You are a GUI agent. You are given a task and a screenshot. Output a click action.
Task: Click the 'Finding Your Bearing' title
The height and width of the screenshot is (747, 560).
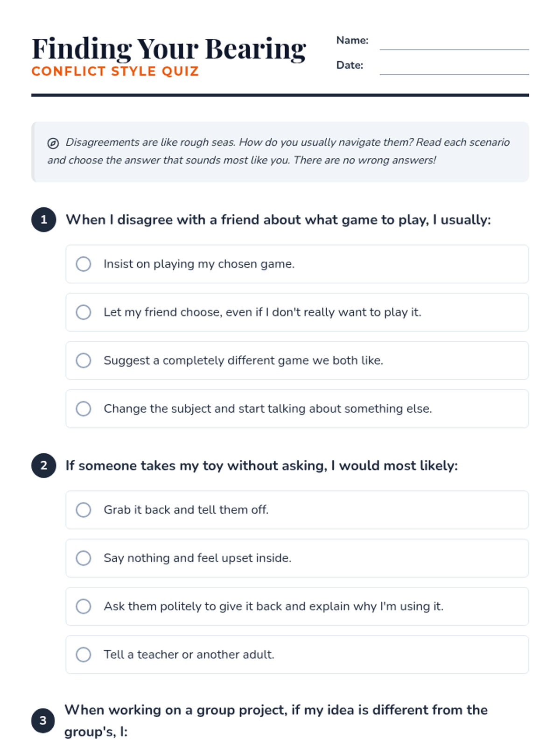169,49
